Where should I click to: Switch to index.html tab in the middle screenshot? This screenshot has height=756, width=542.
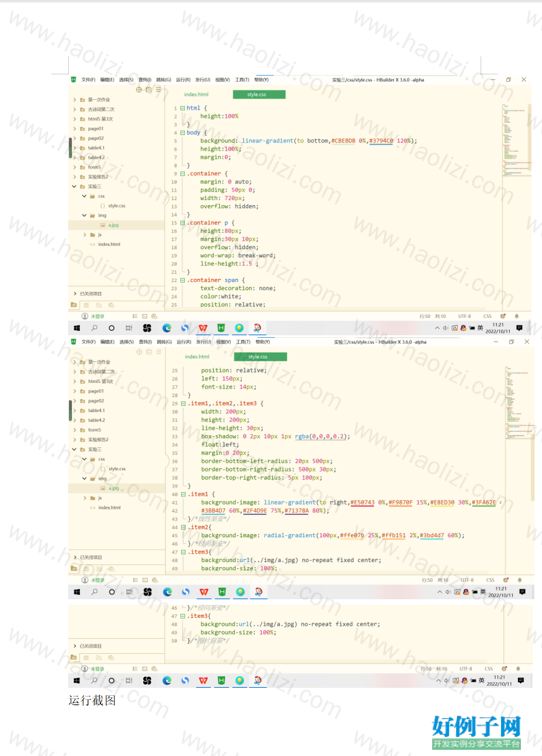197,357
